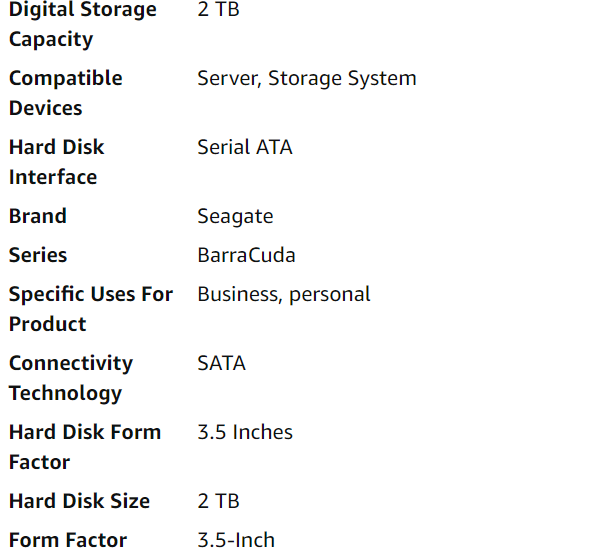Click the Hard Disk Interface label
The image size is (614, 560).
57,162
